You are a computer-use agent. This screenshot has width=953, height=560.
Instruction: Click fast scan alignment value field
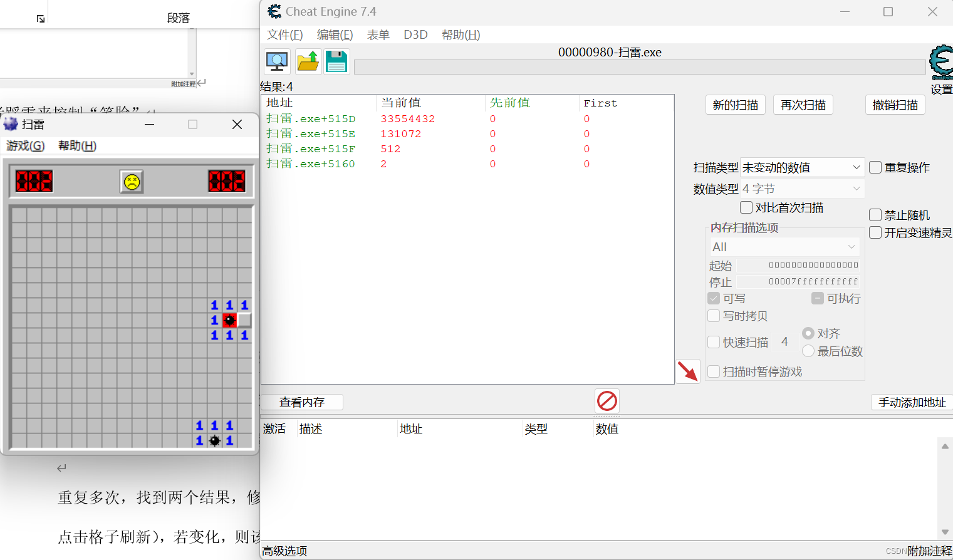pos(785,342)
